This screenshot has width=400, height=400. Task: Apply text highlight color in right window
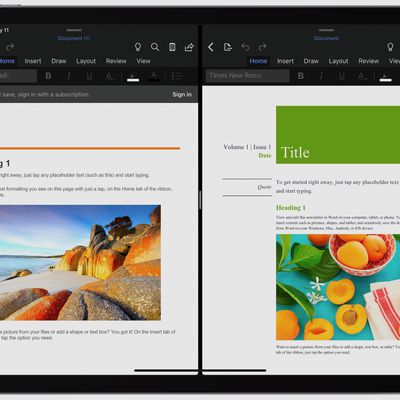point(386,77)
